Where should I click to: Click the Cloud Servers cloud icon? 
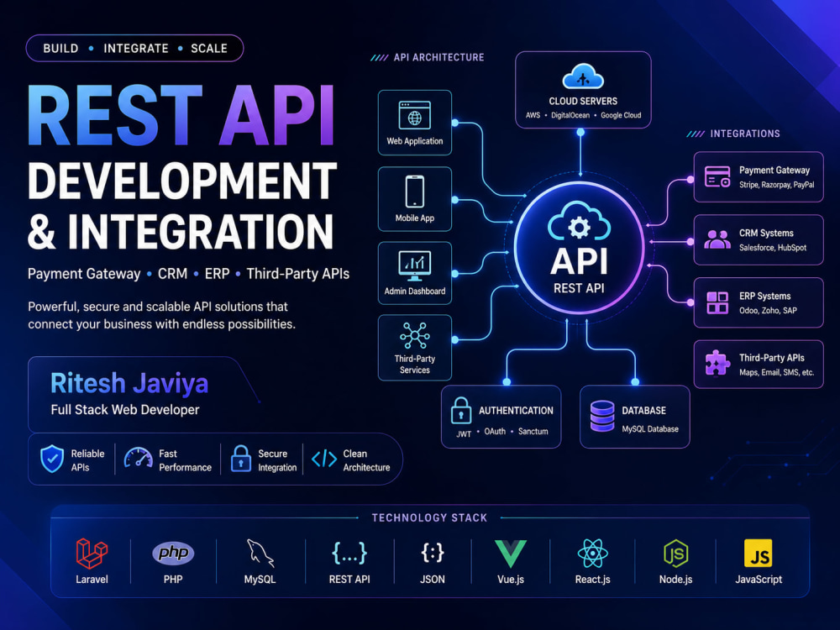tap(583, 76)
